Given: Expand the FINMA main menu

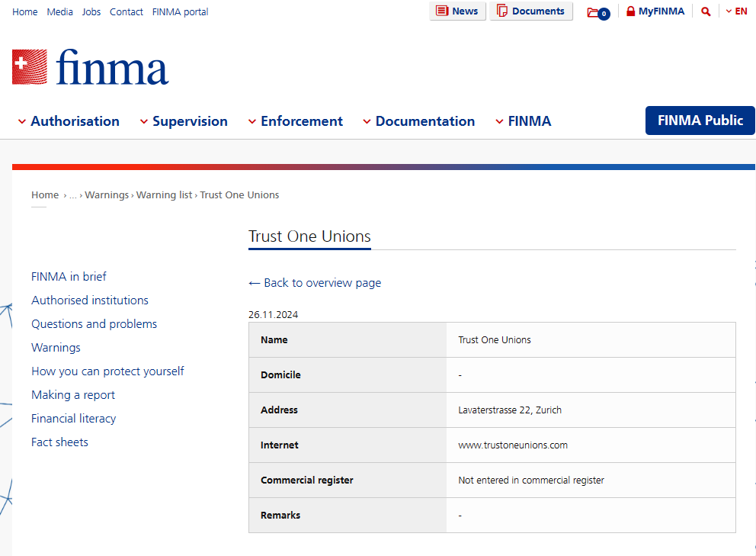Looking at the screenshot, I should pos(524,121).
